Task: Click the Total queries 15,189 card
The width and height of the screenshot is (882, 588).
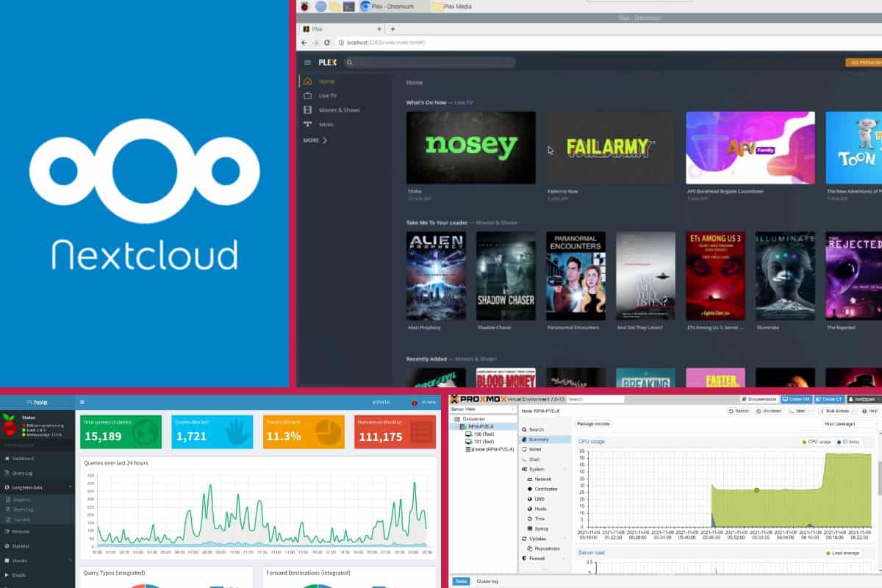Action: [x=121, y=431]
